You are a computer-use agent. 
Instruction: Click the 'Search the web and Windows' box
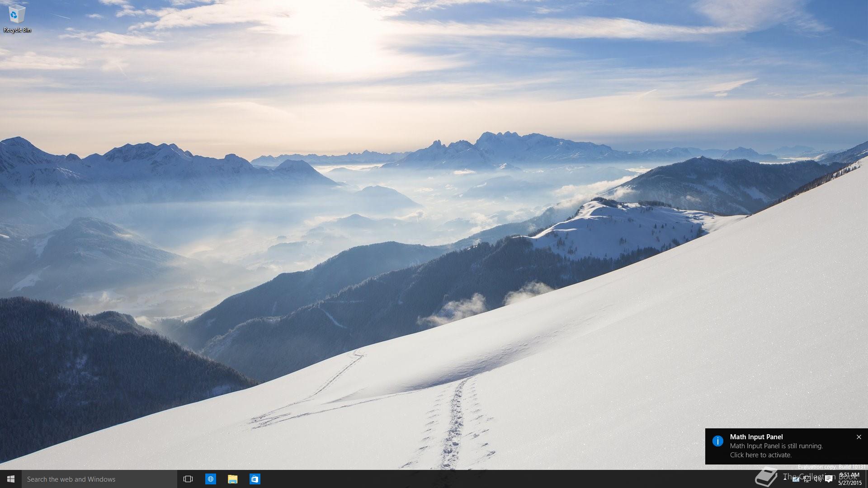point(99,479)
